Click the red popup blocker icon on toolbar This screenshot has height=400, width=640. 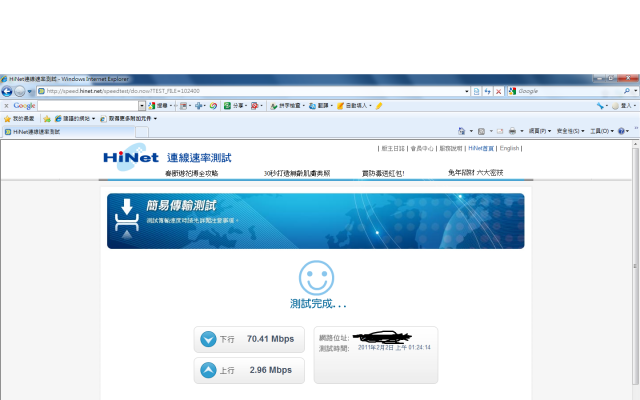(256, 106)
